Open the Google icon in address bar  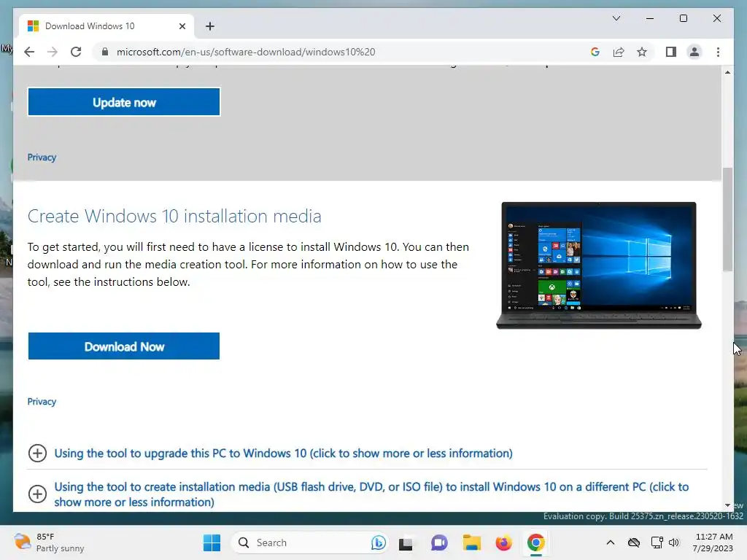coord(595,52)
